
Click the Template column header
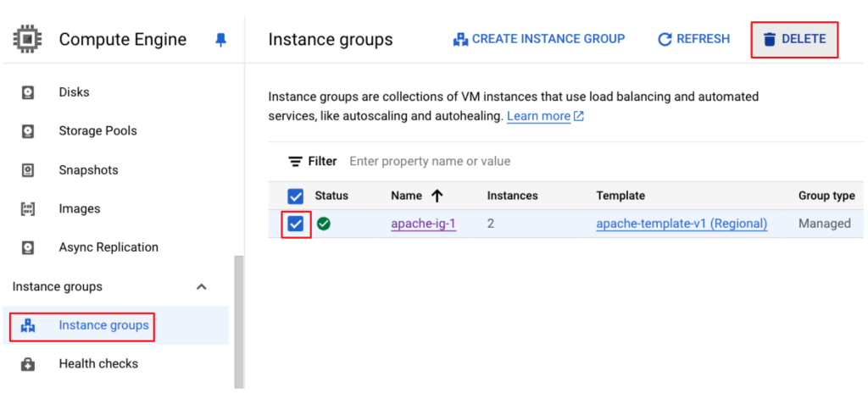pos(620,196)
